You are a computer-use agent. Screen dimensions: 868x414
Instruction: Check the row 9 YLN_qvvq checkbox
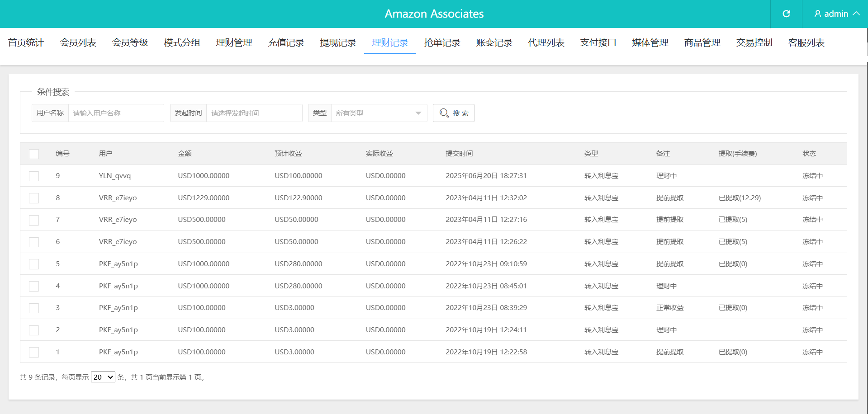pyautogui.click(x=34, y=176)
